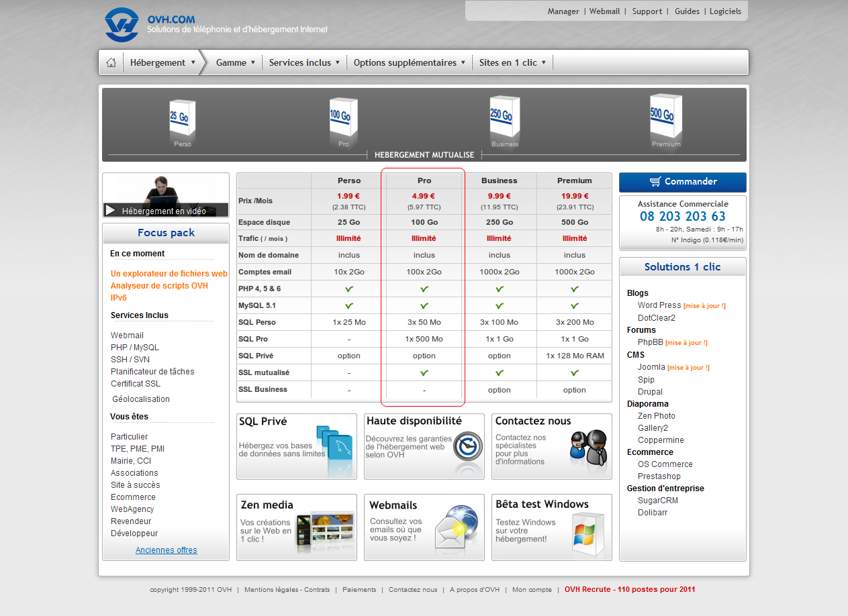Open OVH Recrute 110 postes link
848x616 pixels.
pos(630,590)
